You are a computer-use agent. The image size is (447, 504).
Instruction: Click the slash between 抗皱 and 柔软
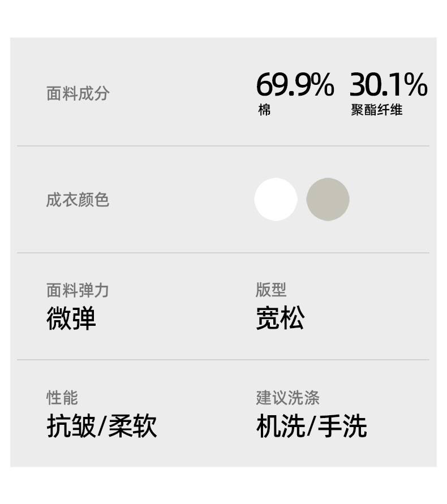tap(101, 427)
